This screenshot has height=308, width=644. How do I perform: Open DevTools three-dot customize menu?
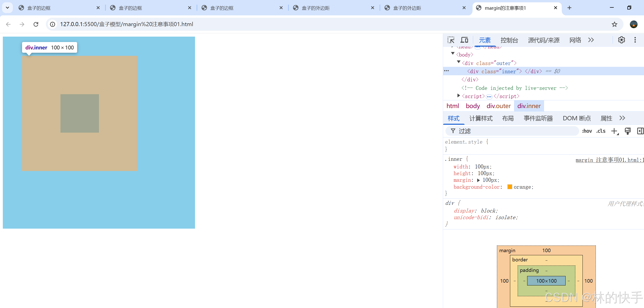click(635, 40)
